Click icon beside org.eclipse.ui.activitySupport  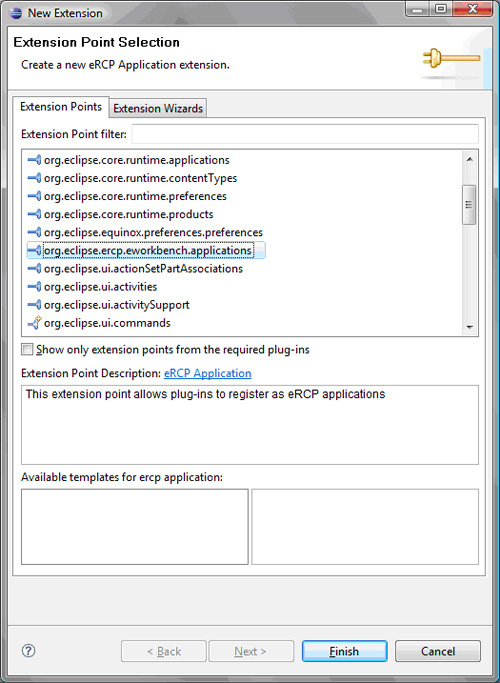pyautogui.click(x=34, y=305)
